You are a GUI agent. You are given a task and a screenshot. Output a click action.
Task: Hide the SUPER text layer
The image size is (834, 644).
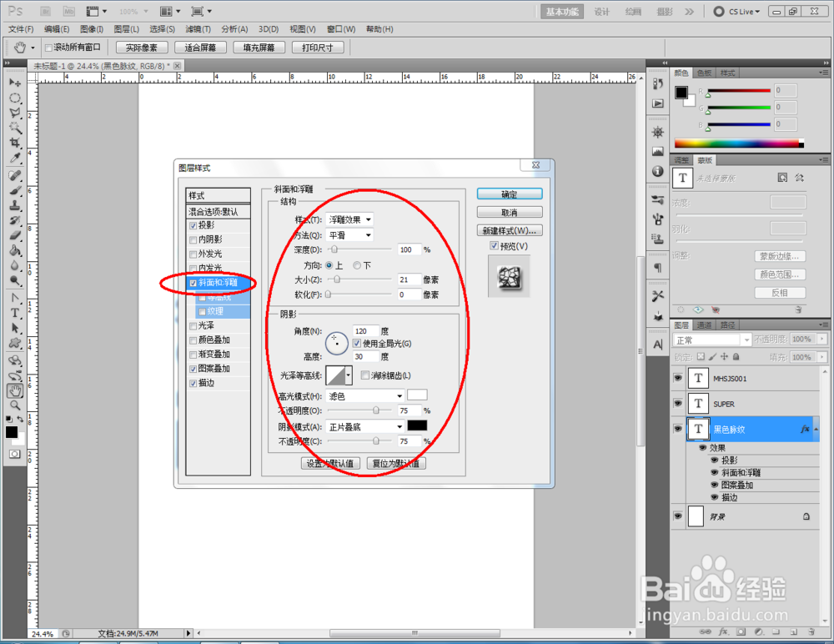point(677,404)
